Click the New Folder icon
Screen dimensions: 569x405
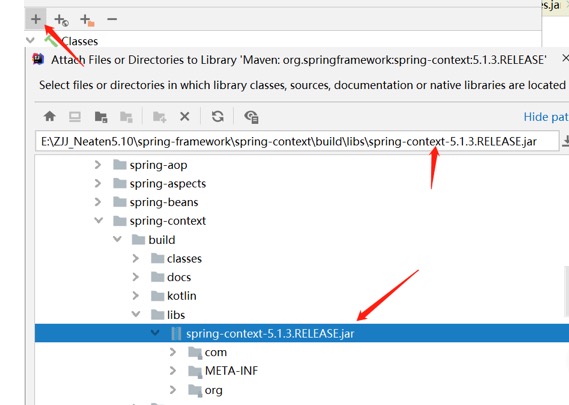coord(159,117)
